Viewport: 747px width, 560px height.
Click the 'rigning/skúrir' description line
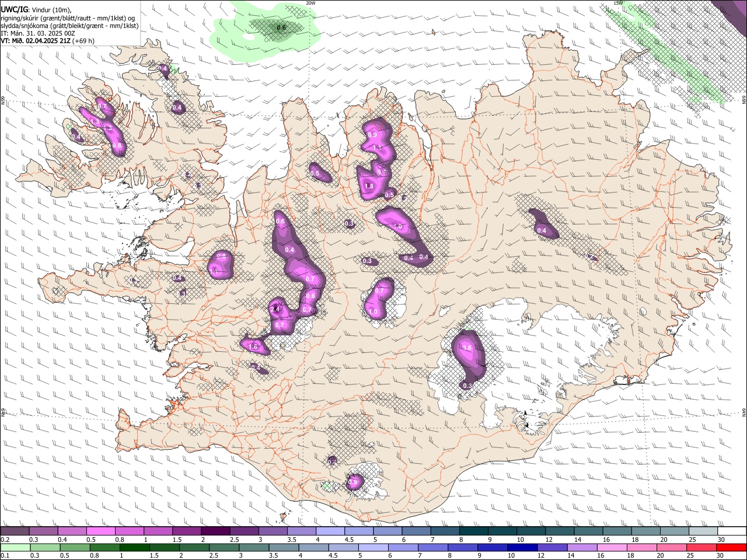tap(67, 17)
